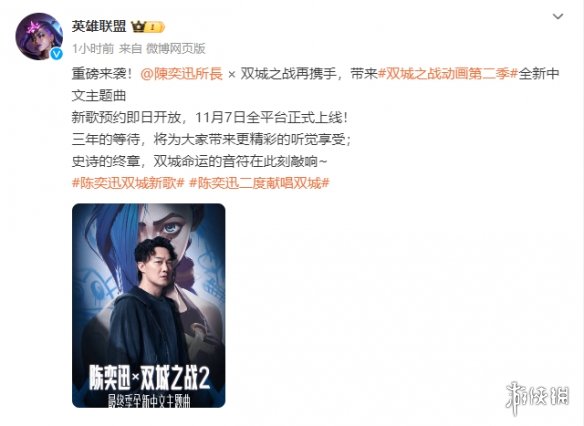Open the 英雄联盟 profile avatar

(x=39, y=36)
